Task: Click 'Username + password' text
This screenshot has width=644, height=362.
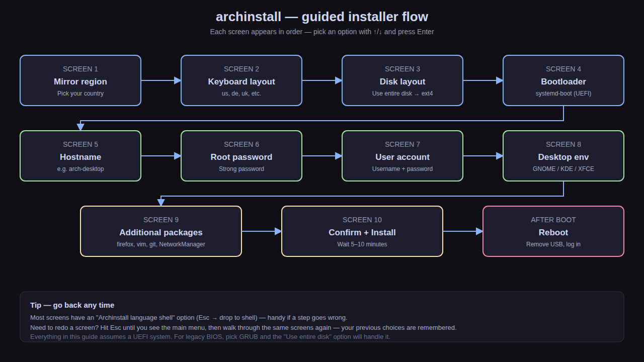Action: tap(403, 169)
